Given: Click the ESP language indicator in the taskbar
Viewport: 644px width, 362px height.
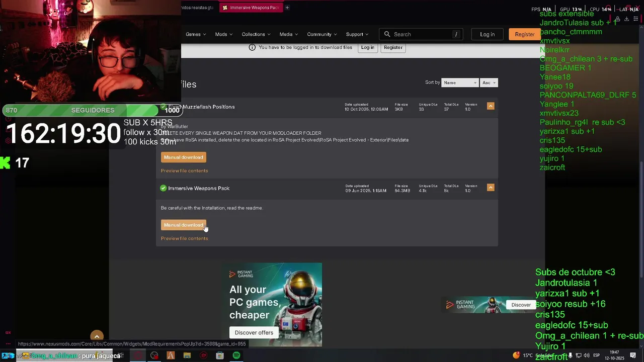Looking at the screenshot, I should pyautogui.click(x=597, y=355).
